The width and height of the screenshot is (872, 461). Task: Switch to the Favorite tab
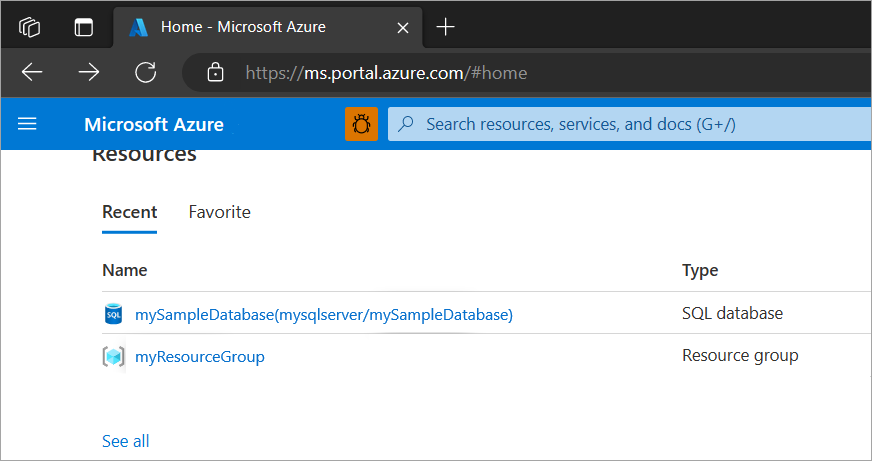(220, 212)
